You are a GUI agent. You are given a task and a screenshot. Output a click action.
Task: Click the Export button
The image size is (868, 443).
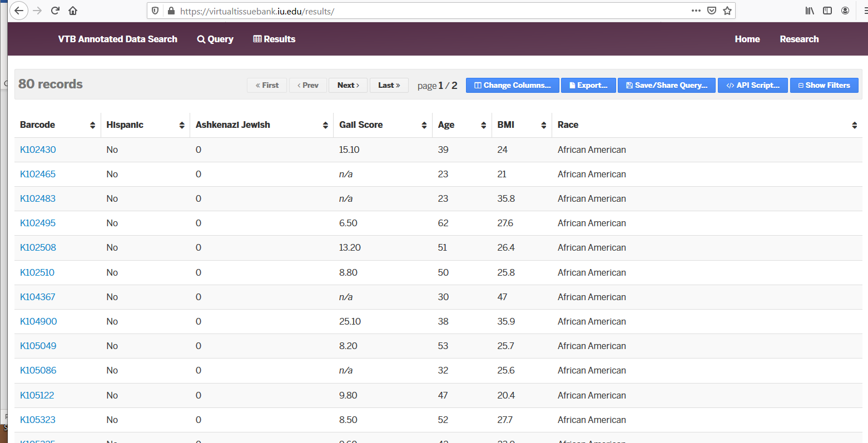(x=588, y=85)
